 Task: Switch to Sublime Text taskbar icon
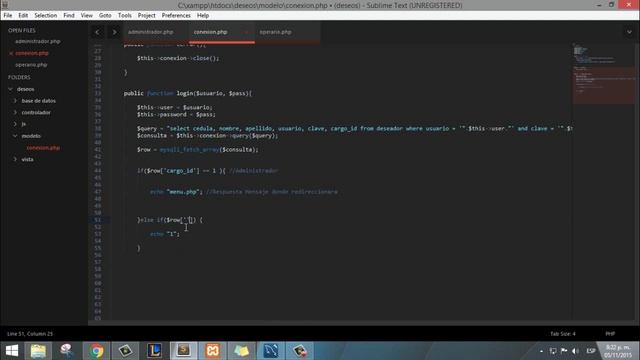click(x=183, y=351)
